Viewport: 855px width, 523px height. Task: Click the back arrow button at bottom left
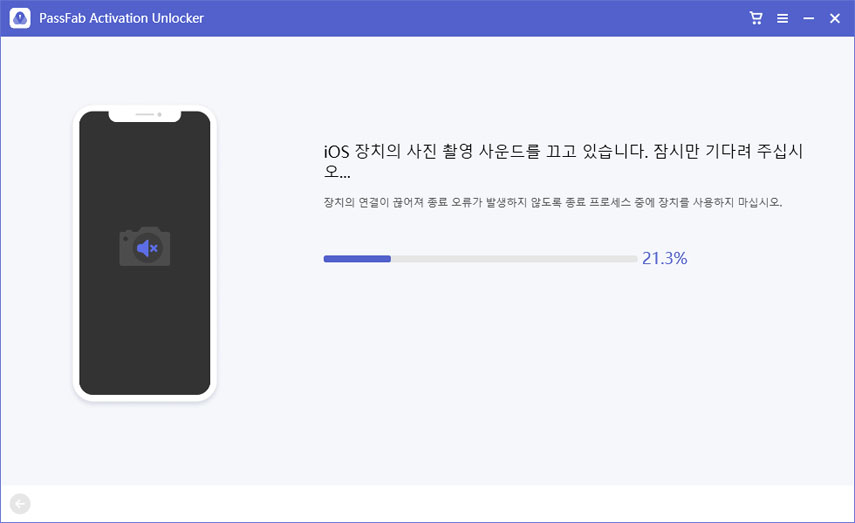20,503
